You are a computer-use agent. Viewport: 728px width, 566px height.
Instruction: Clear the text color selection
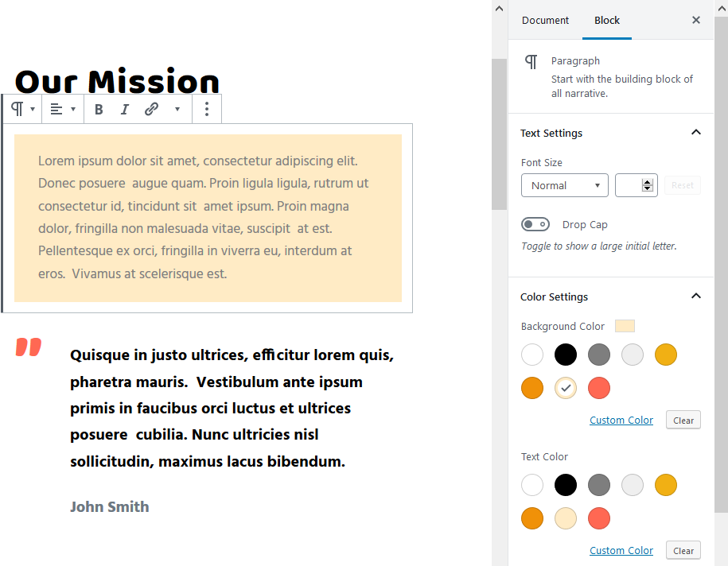pyautogui.click(x=683, y=551)
